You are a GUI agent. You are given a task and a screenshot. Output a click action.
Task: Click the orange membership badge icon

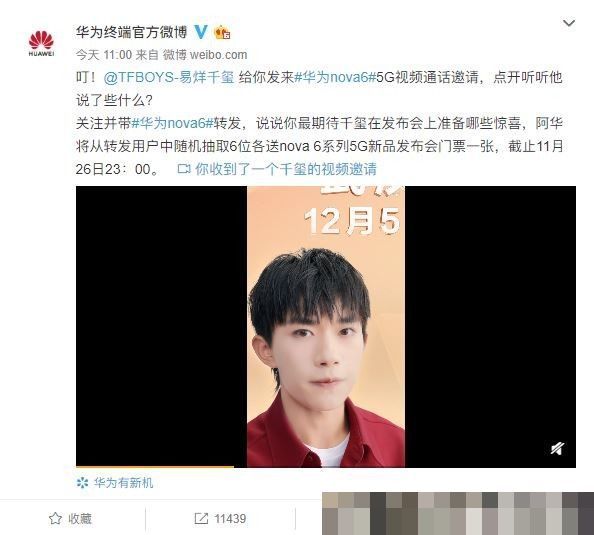(222, 33)
